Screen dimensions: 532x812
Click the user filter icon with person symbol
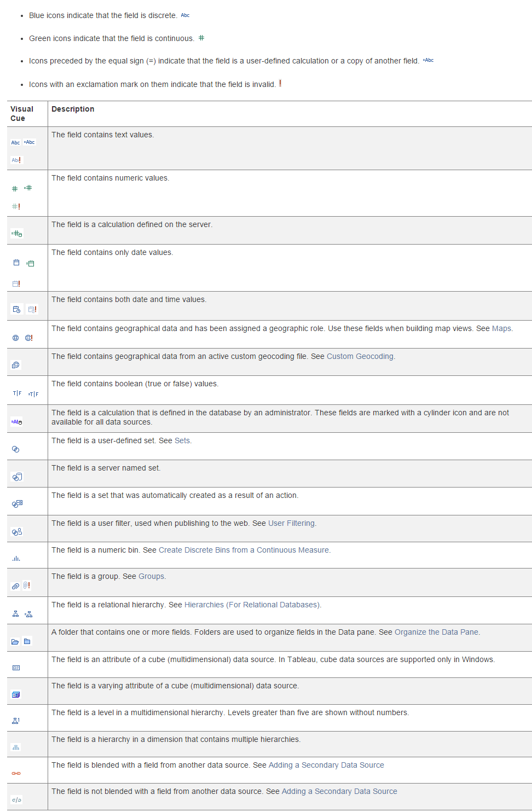click(16, 531)
